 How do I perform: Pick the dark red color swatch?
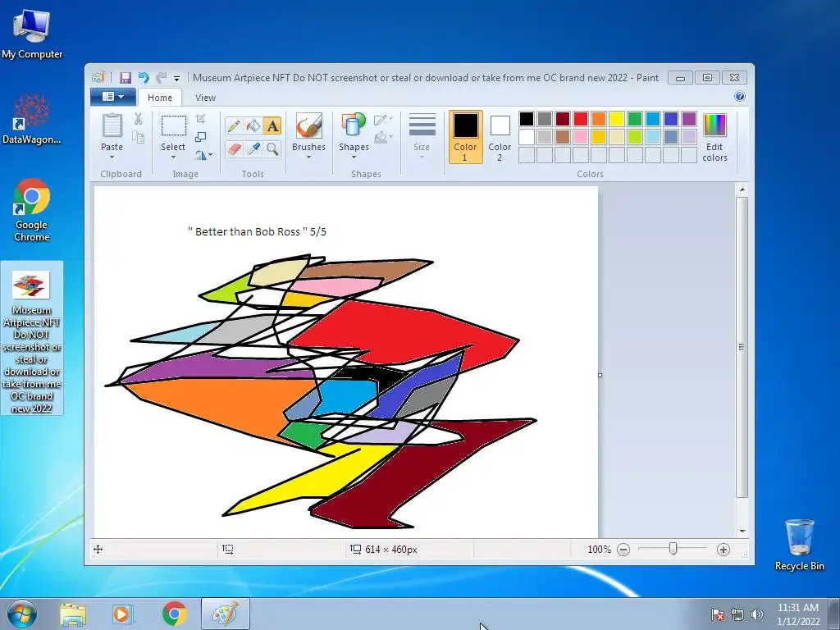click(x=563, y=119)
